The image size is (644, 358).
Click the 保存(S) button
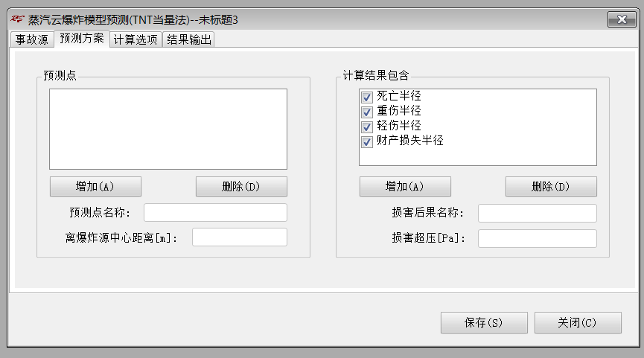(x=484, y=323)
